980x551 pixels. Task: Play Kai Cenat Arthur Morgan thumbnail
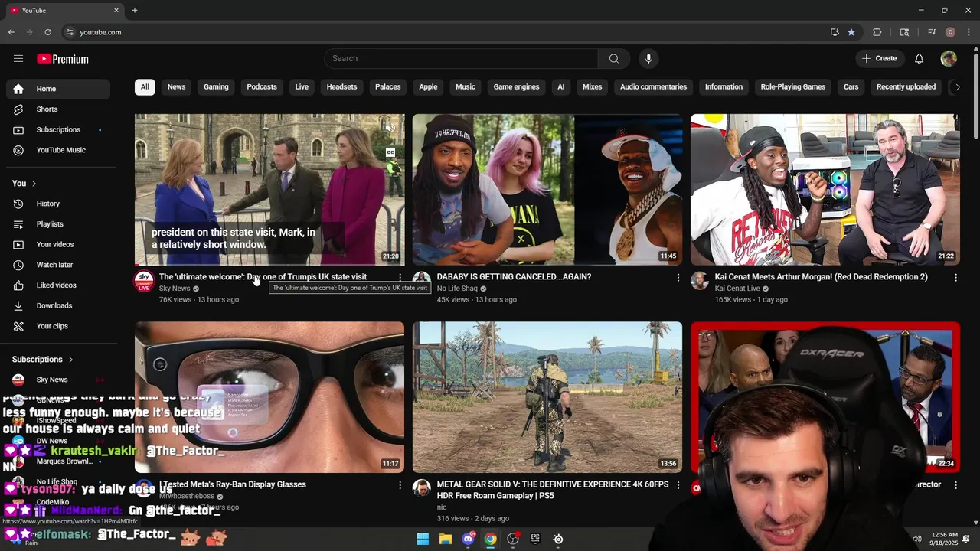[825, 190]
